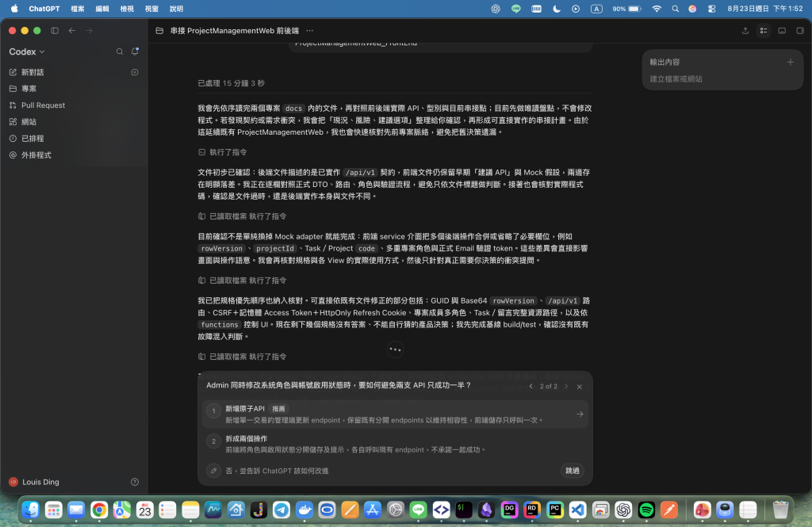The image size is (812, 527).
Task: Open the ChatGPT app menu
Action: pyautogui.click(x=44, y=9)
